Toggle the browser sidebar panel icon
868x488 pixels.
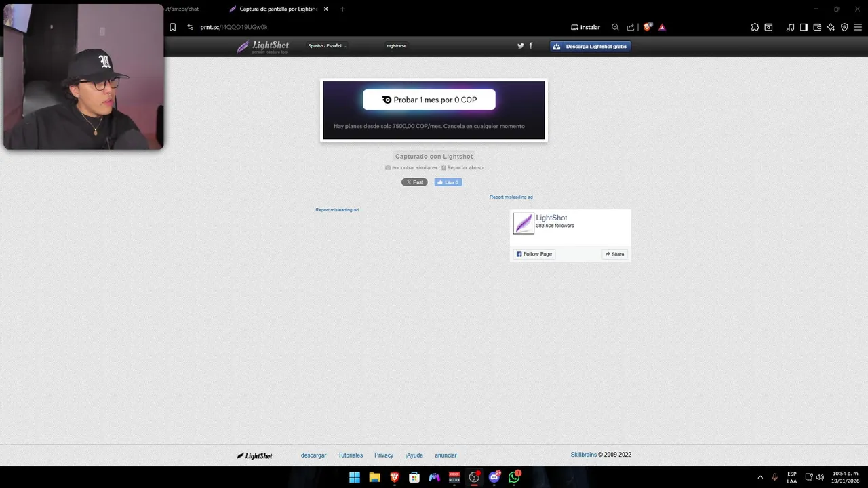[x=804, y=27]
